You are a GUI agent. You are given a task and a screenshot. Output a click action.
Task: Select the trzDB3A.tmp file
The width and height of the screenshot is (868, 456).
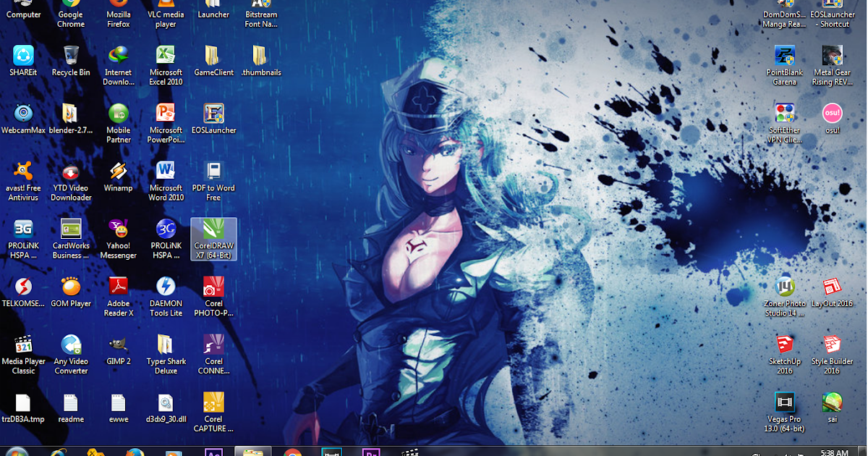[x=23, y=408]
